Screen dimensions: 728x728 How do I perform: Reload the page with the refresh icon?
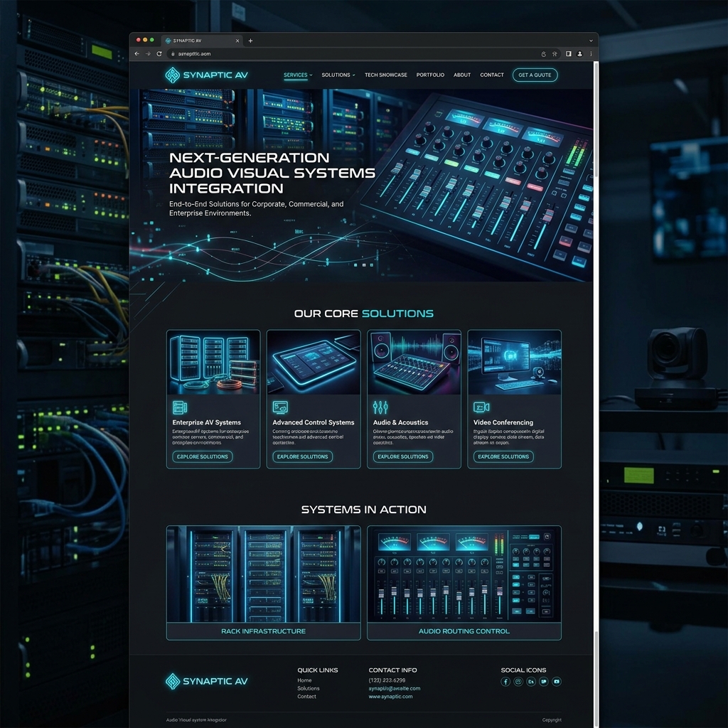[x=159, y=54]
